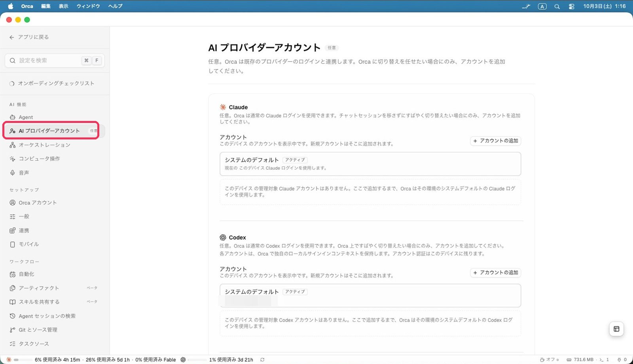The width and height of the screenshot is (633, 364).
Task: Click the Codex usage progress bar
Action: click(x=197, y=360)
